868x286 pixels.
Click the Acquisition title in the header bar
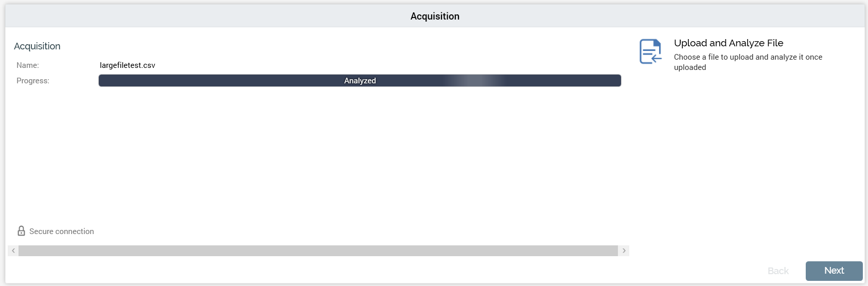(x=435, y=16)
